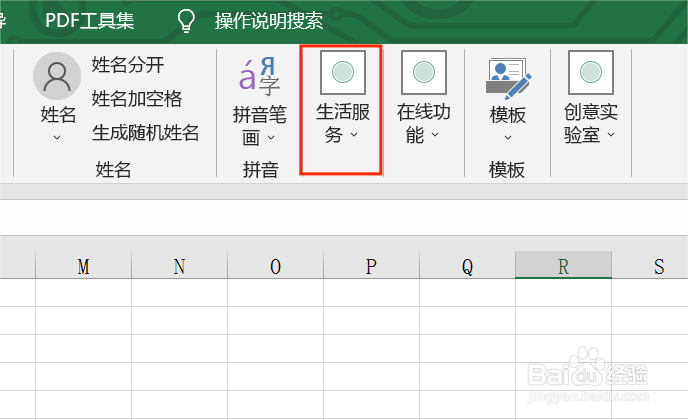The width and height of the screenshot is (688, 420).
Task: Open the 创意实验室 dropdown chevron
Action: (x=611, y=134)
